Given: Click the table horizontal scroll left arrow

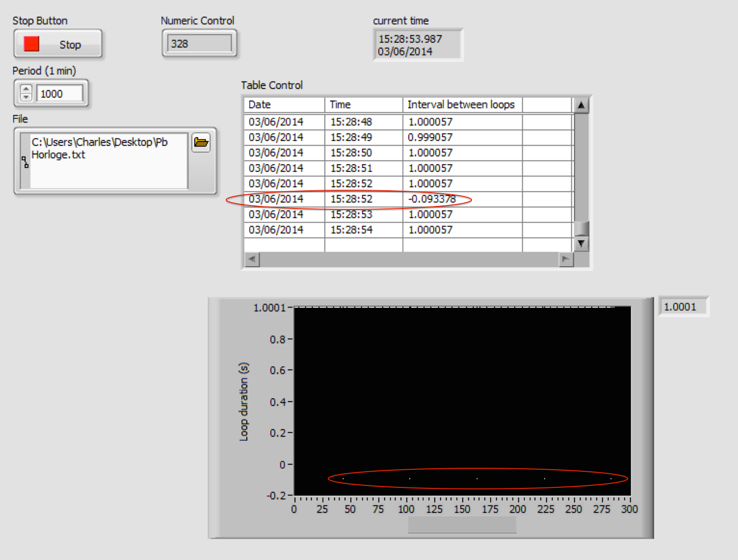Looking at the screenshot, I should point(251,260).
